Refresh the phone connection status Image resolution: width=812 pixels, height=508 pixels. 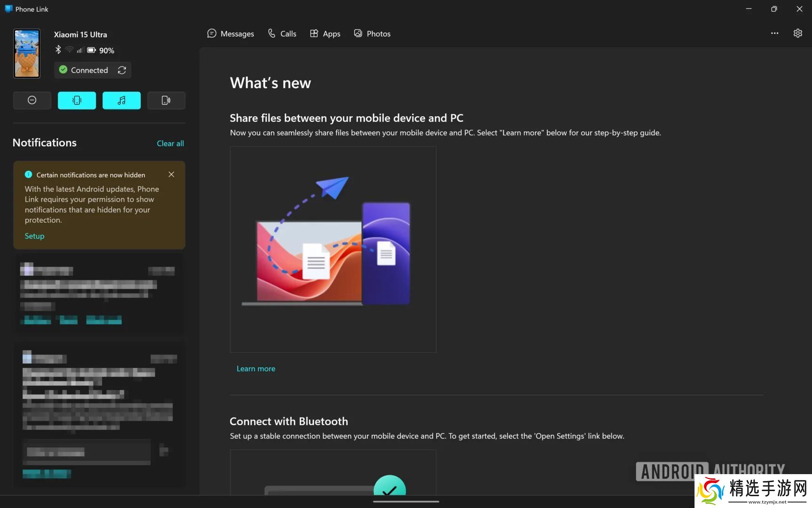click(122, 70)
